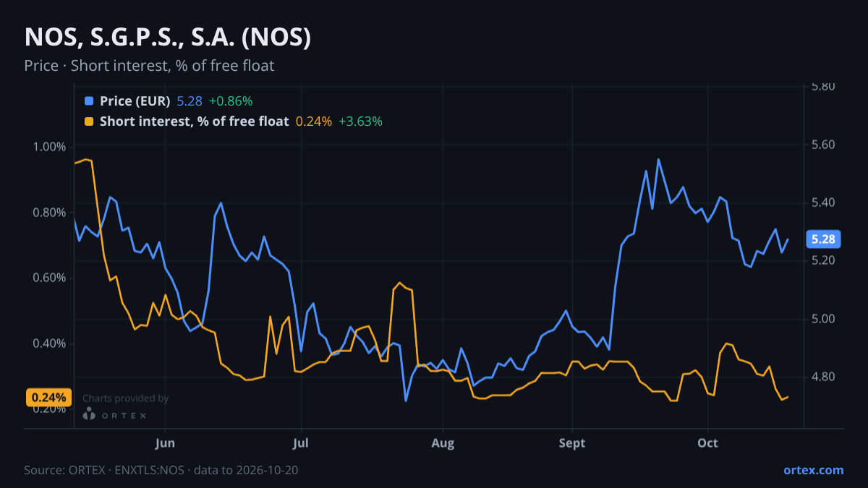
Task: Click the Jul label on the time axis
Action: (302, 442)
